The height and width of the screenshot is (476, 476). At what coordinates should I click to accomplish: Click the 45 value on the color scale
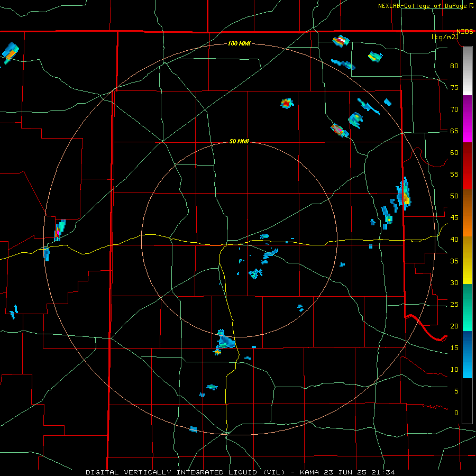pos(454,218)
